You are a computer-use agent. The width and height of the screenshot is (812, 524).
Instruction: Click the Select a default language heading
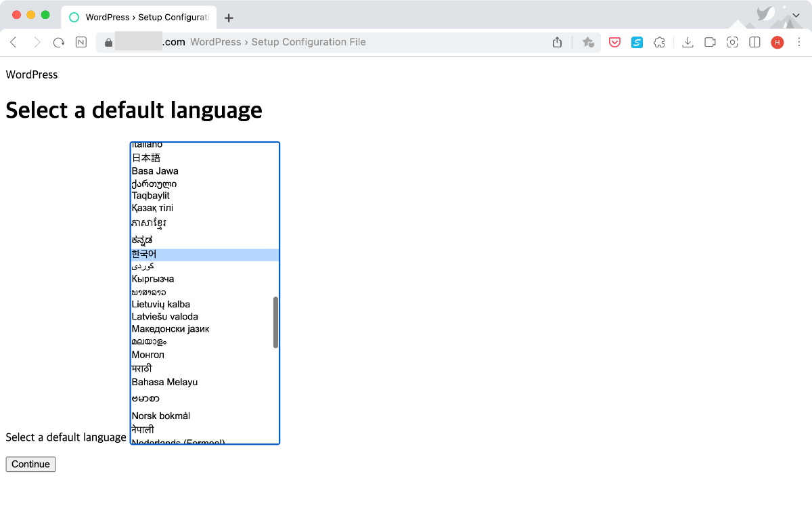coord(134,110)
